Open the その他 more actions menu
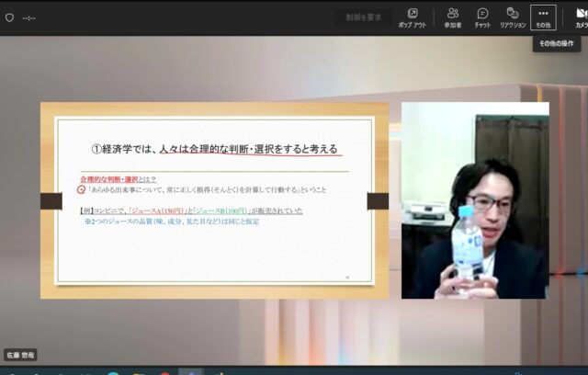588x375 pixels. 543,17
